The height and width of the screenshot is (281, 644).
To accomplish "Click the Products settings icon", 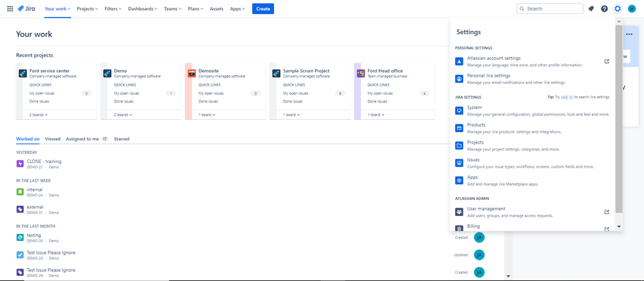I will pyautogui.click(x=459, y=128).
